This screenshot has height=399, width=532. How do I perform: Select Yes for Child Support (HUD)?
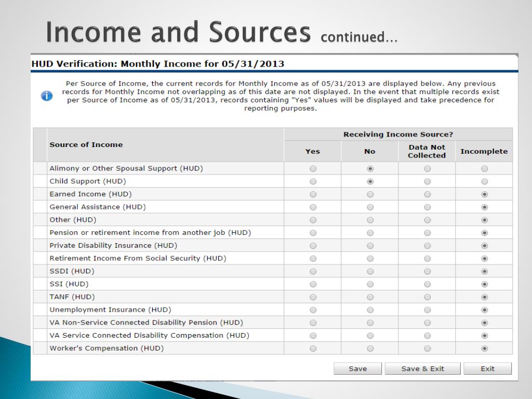[x=313, y=181]
